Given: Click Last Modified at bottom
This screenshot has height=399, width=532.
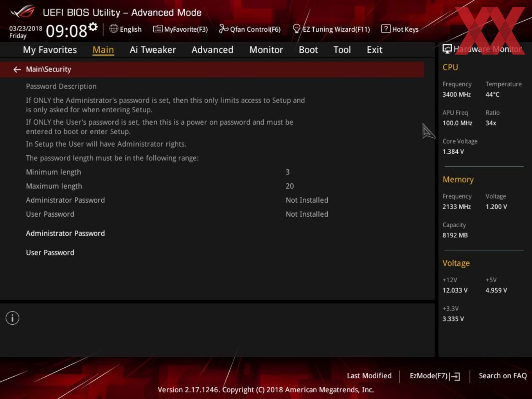Looking at the screenshot, I should (x=369, y=376).
